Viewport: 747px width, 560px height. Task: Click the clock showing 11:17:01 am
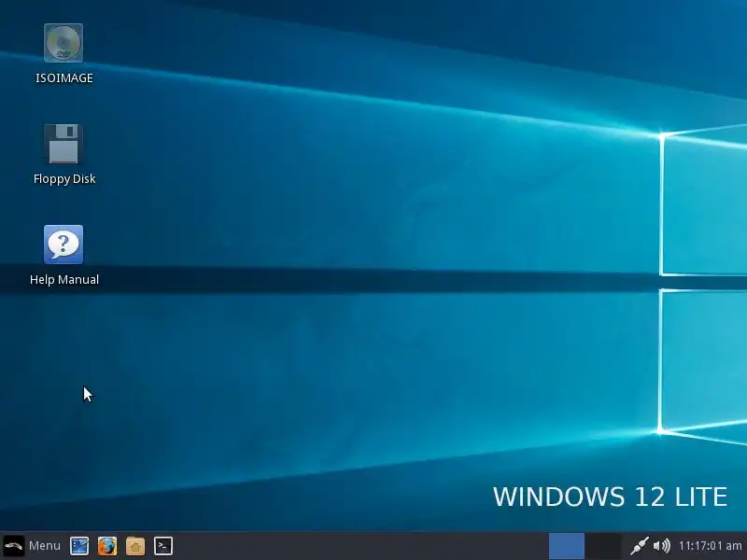710,546
